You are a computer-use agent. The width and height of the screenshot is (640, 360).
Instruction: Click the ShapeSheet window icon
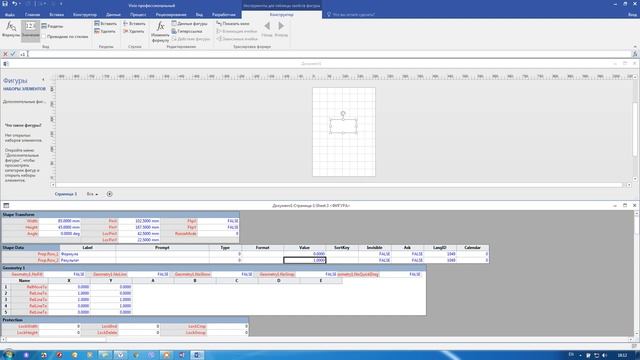click(6, 205)
